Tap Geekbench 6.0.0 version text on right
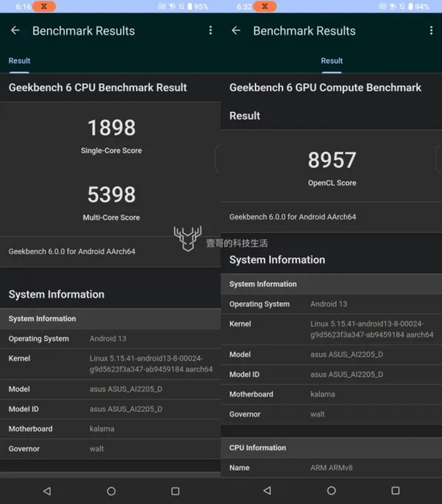 pos(292,217)
